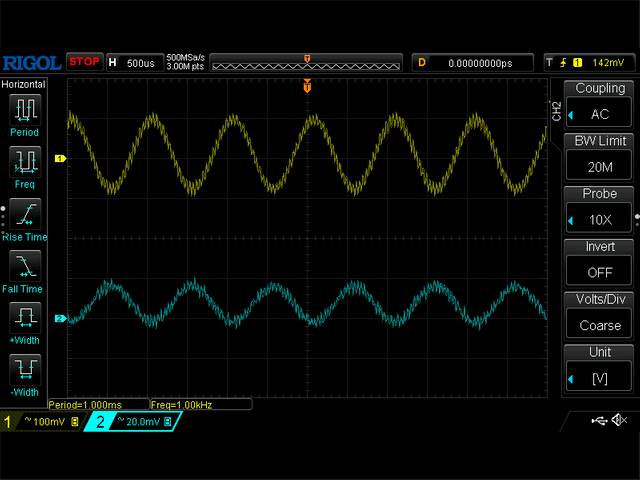Select the channel 2 20.0mV tab

click(x=132, y=423)
